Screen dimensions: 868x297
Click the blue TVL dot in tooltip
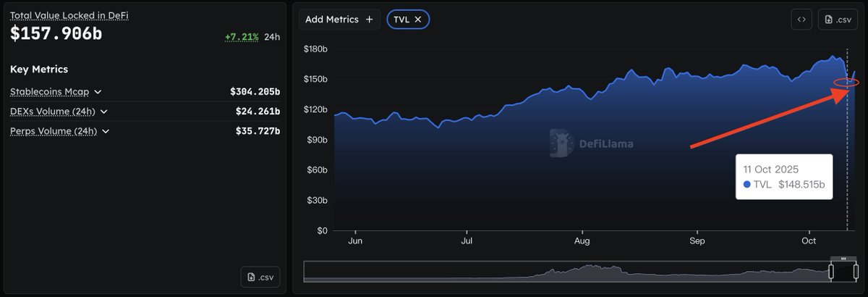(747, 185)
